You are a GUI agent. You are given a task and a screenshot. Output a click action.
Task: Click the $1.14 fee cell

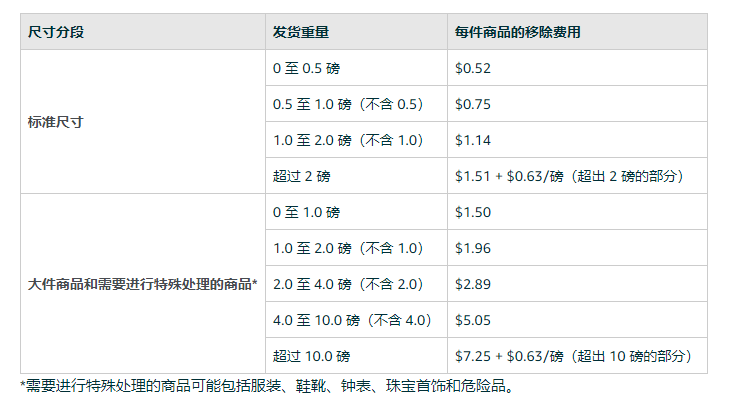click(473, 140)
